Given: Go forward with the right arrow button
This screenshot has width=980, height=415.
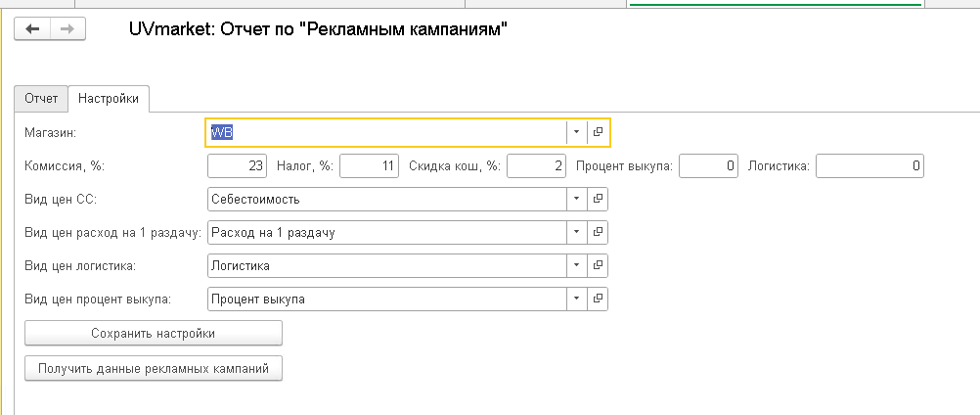Looking at the screenshot, I should pyautogui.click(x=67, y=28).
